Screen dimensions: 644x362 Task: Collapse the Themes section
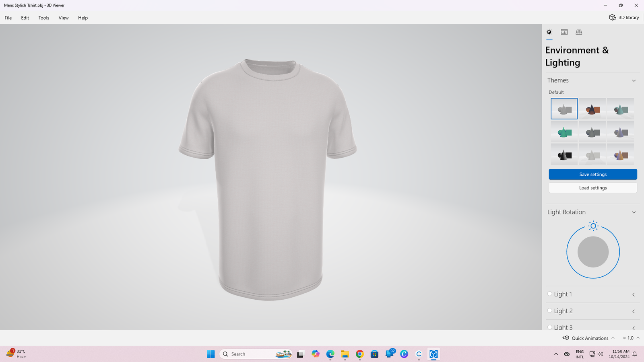click(x=634, y=80)
